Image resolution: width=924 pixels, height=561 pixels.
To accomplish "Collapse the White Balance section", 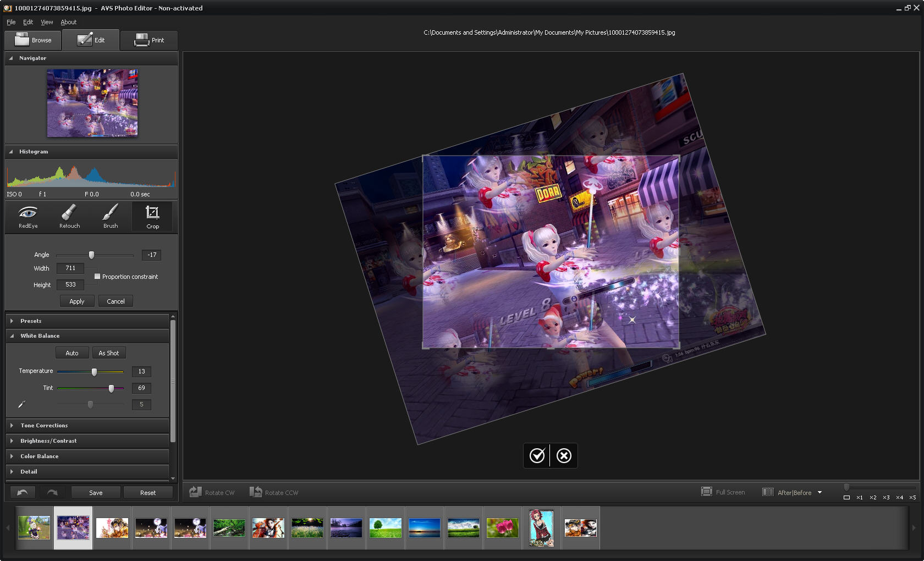I will click(x=12, y=335).
